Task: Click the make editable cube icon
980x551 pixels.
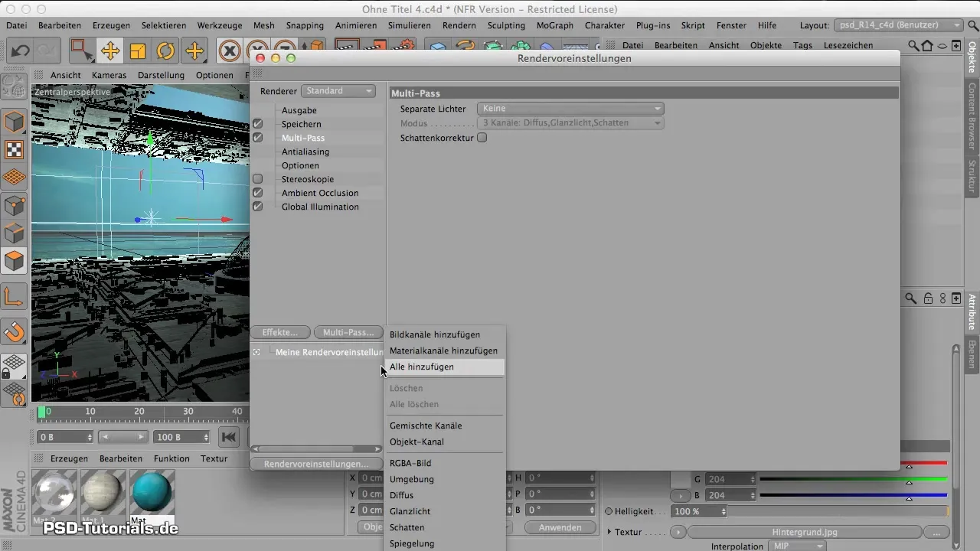Action: (x=14, y=122)
